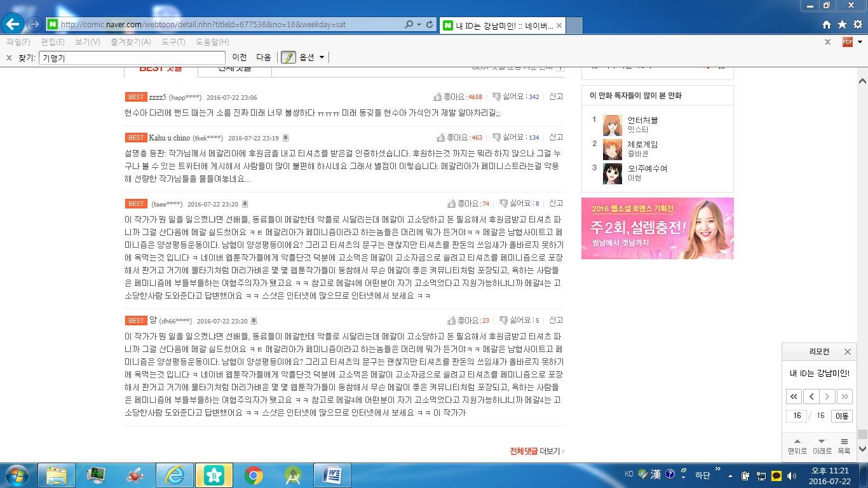Open the Windows Start menu
Screen dimensions: 868x488
click(17, 475)
